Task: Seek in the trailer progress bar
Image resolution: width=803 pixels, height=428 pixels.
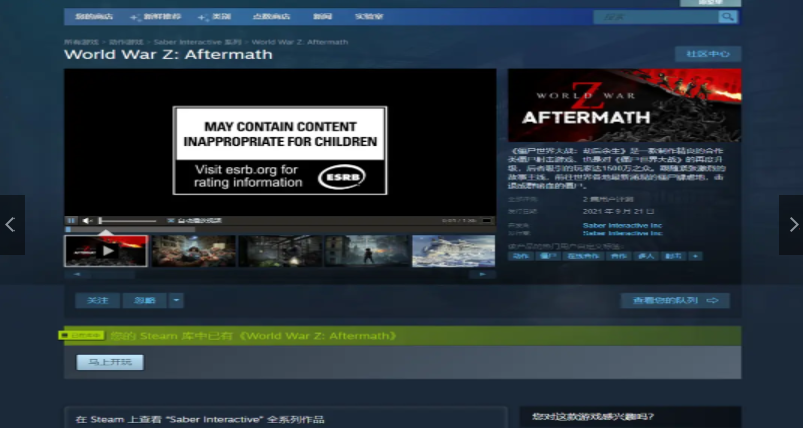Action: point(280,229)
